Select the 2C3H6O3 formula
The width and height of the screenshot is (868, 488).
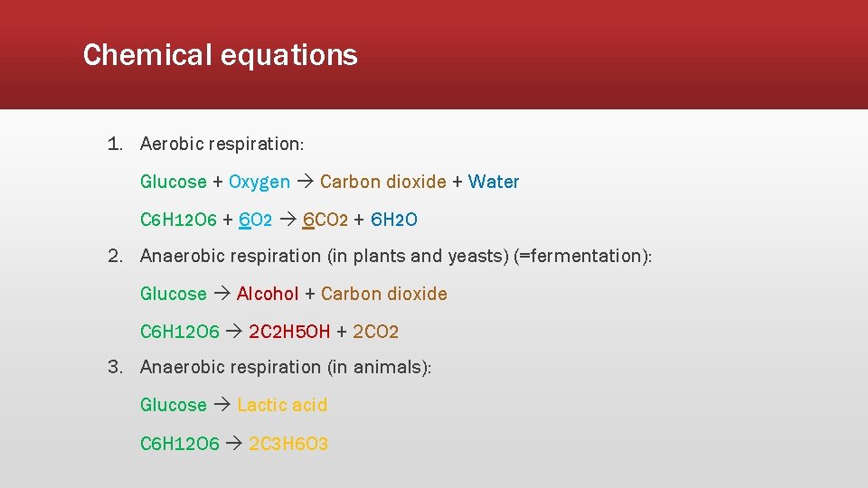288,443
